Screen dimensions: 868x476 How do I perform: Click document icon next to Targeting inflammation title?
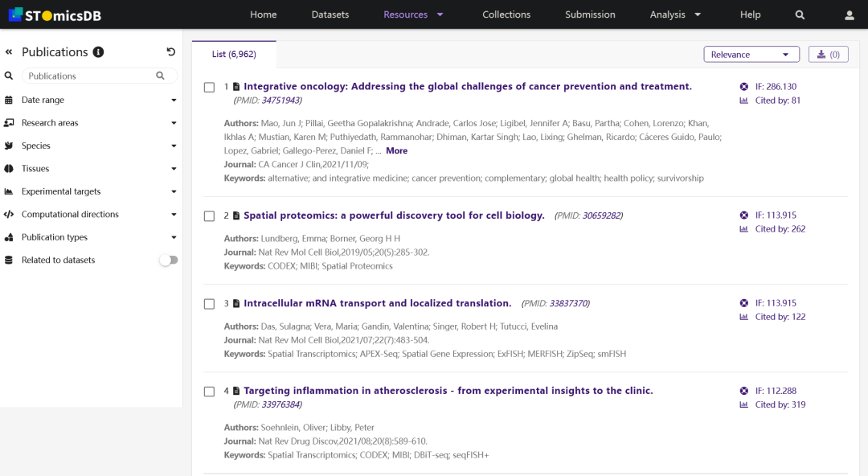click(236, 391)
